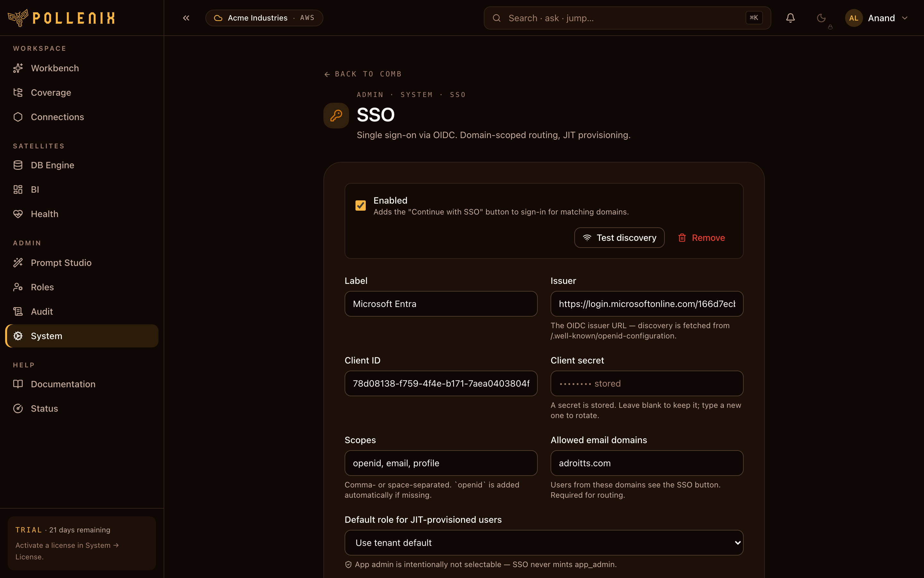Click the Client secret field
The height and width of the screenshot is (578, 924).
647,383
